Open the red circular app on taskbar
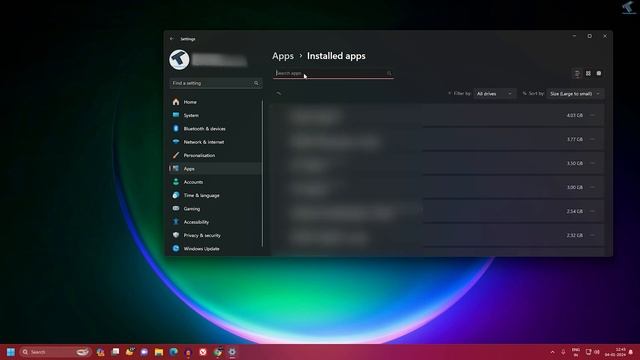 click(x=203, y=352)
